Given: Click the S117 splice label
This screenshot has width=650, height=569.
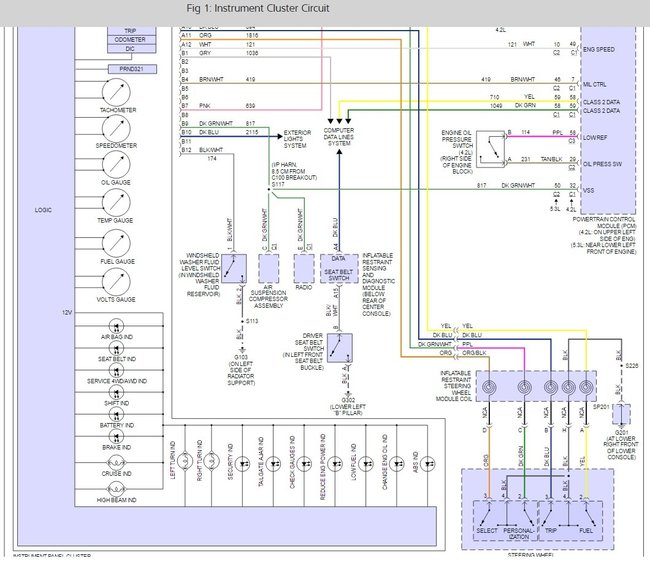Looking at the screenshot, I should (278, 184).
